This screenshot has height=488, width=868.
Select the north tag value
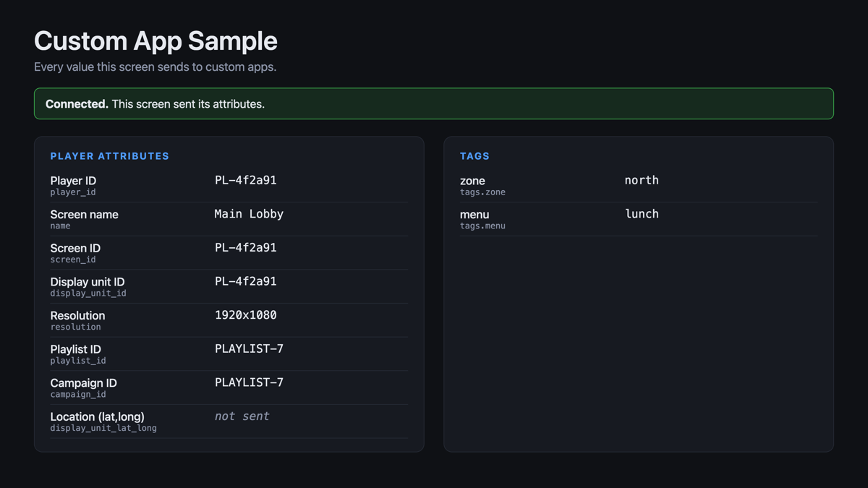point(642,181)
